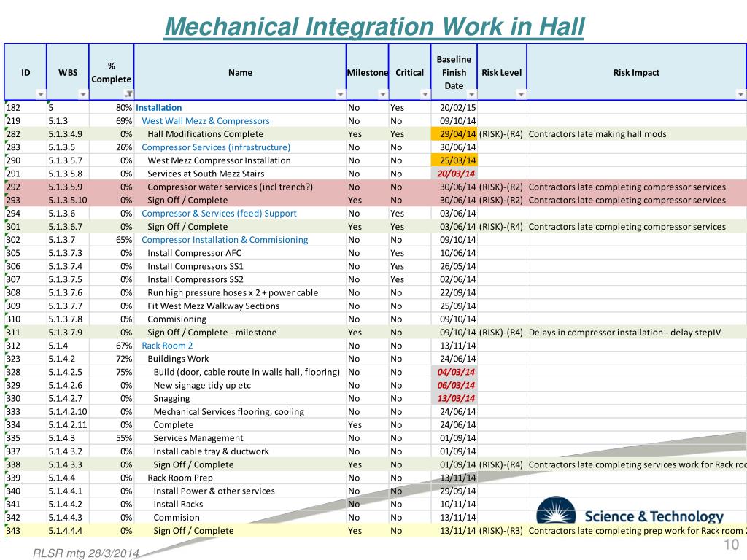
Task: Select Fit West Mezz Walkway Sections cell
Action: pyautogui.click(x=241, y=306)
